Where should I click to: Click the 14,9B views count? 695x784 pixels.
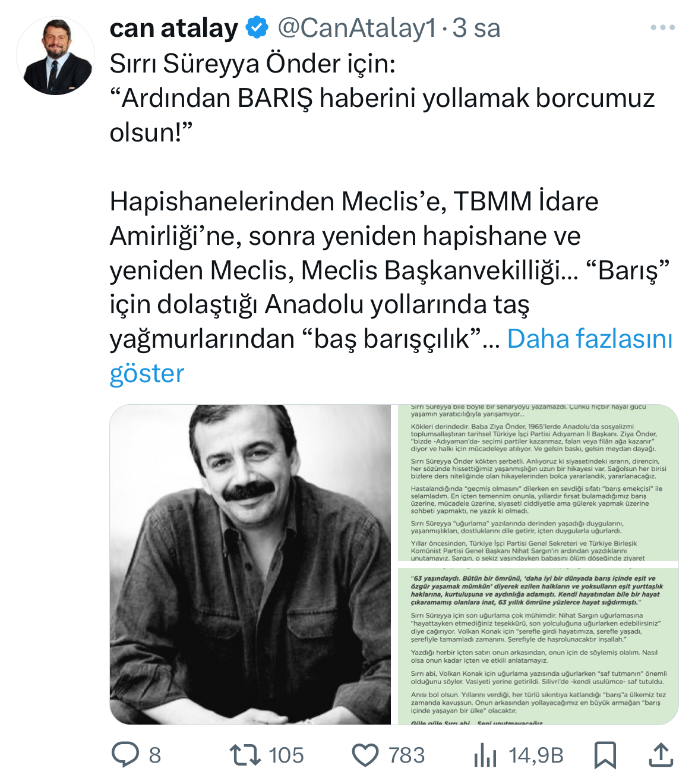coord(536,755)
